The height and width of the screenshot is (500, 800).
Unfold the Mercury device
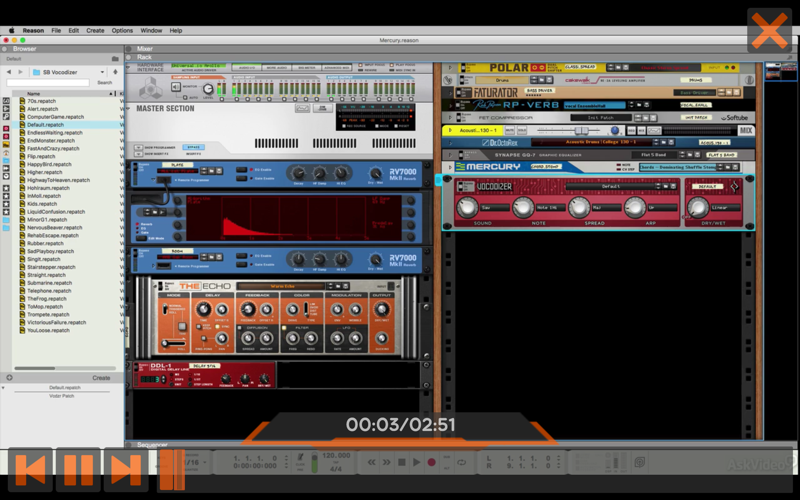450,167
